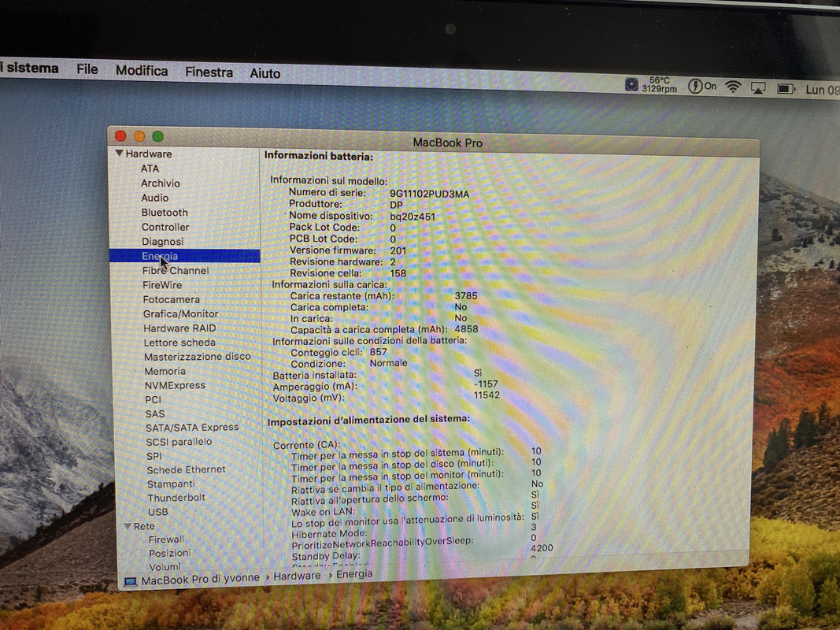Select Memoria in the sidebar
The height and width of the screenshot is (630, 840).
click(165, 371)
